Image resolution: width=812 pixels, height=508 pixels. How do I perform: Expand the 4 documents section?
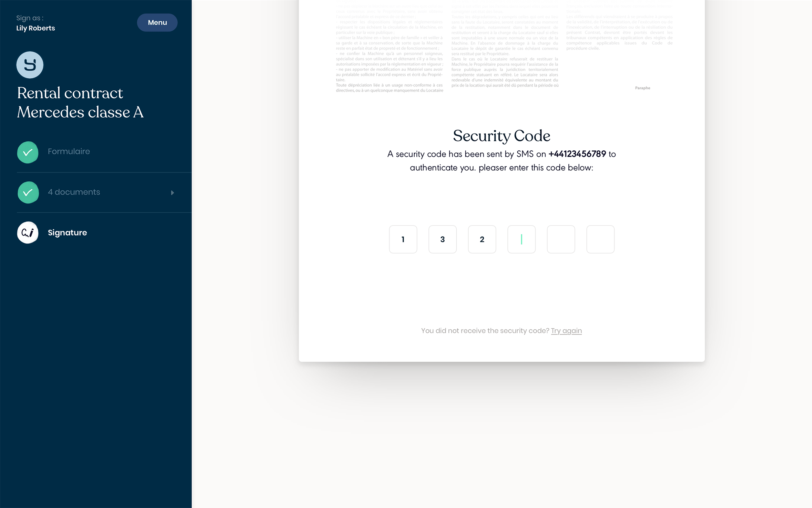pyautogui.click(x=172, y=192)
